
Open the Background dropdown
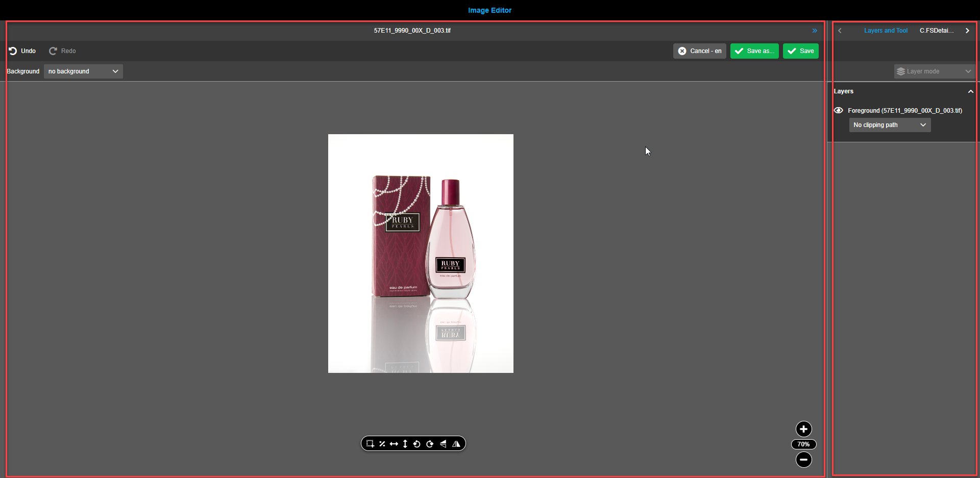click(83, 71)
